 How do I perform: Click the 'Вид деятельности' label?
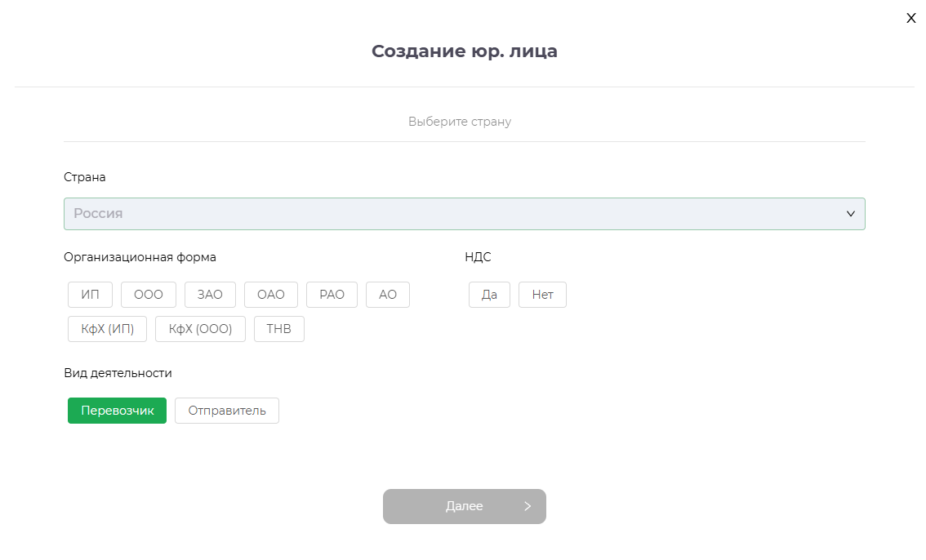click(118, 373)
